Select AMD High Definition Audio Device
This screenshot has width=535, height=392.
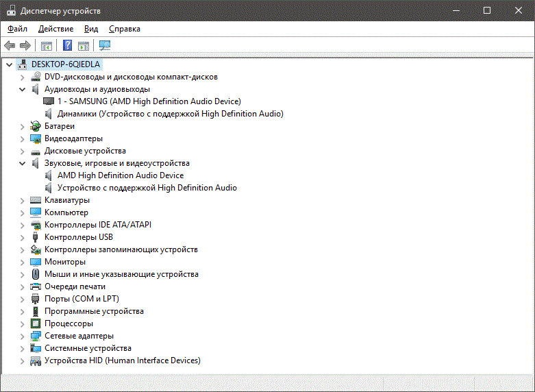(x=121, y=175)
